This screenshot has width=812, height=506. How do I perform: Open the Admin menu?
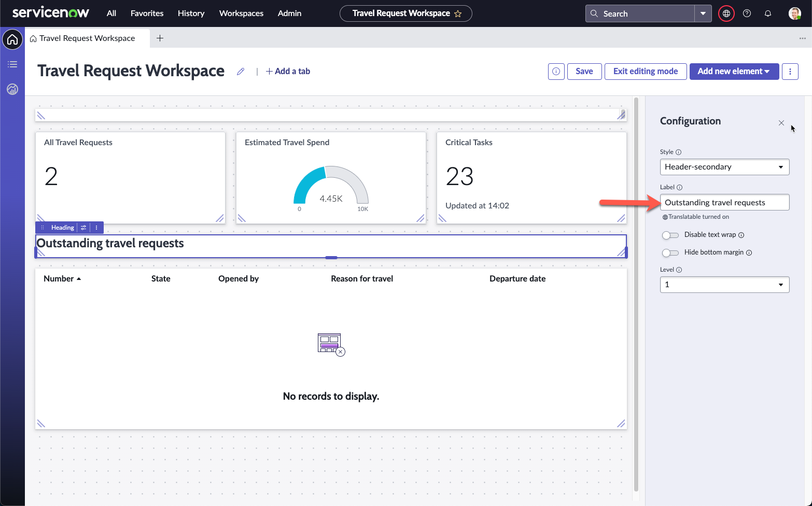pyautogui.click(x=289, y=13)
